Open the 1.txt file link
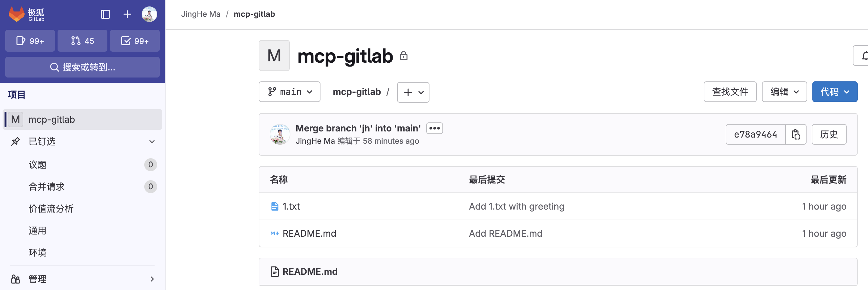The image size is (868, 290). click(291, 206)
